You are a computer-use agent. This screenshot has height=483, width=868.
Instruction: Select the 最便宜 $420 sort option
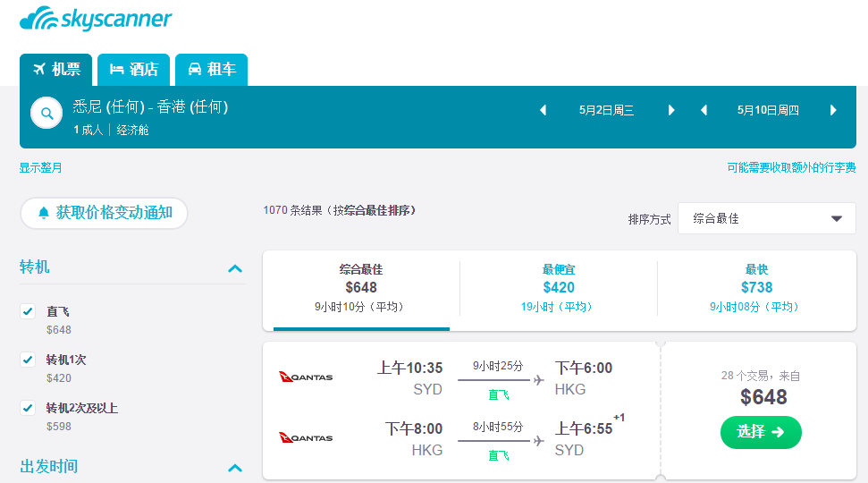(559, 288)
